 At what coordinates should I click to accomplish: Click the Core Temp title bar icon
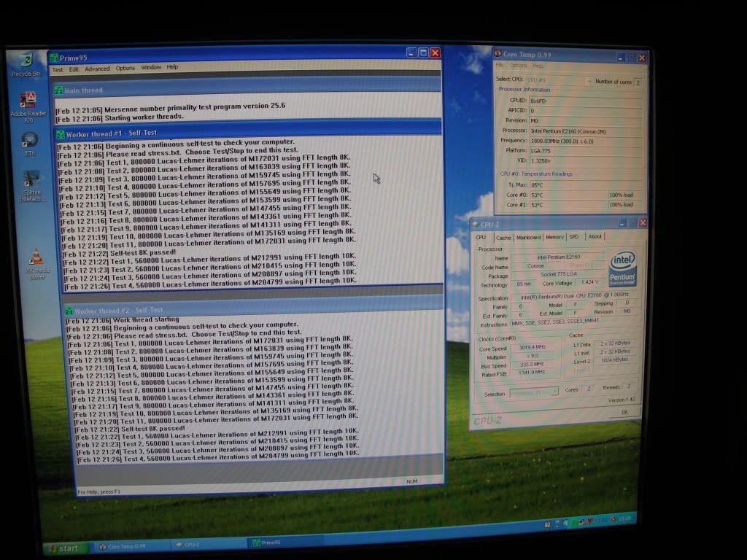pos(498,53)
